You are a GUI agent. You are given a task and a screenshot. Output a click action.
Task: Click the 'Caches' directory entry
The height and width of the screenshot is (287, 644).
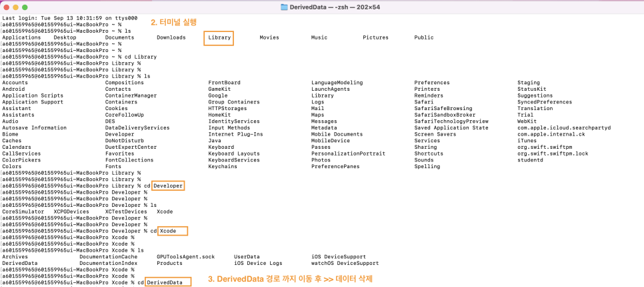(11, 141)
